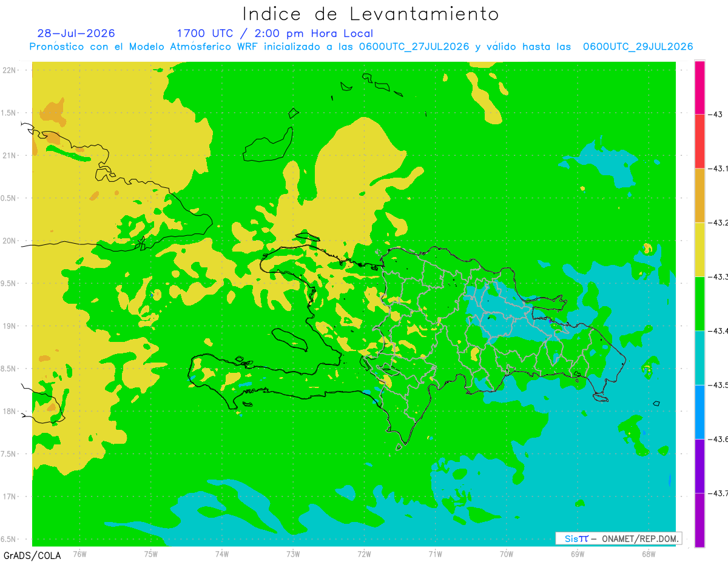Screen dimensions: 728x562
Task: Click the '71W' longitude label
Action: (435, 554)
